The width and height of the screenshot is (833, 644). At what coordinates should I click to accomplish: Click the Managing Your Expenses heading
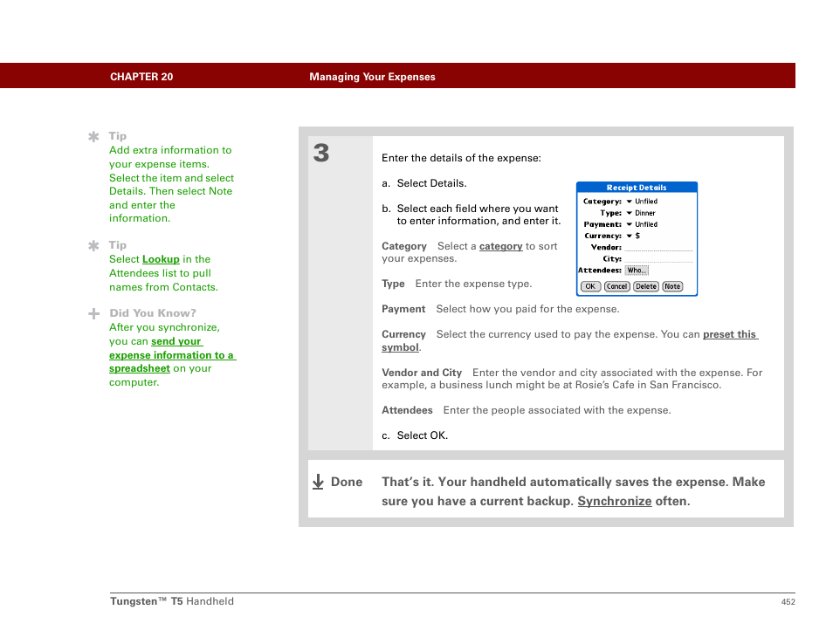click(372, 77)
